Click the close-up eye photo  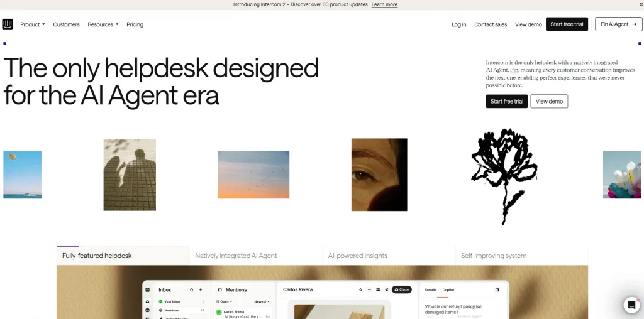tap(379, 175)
